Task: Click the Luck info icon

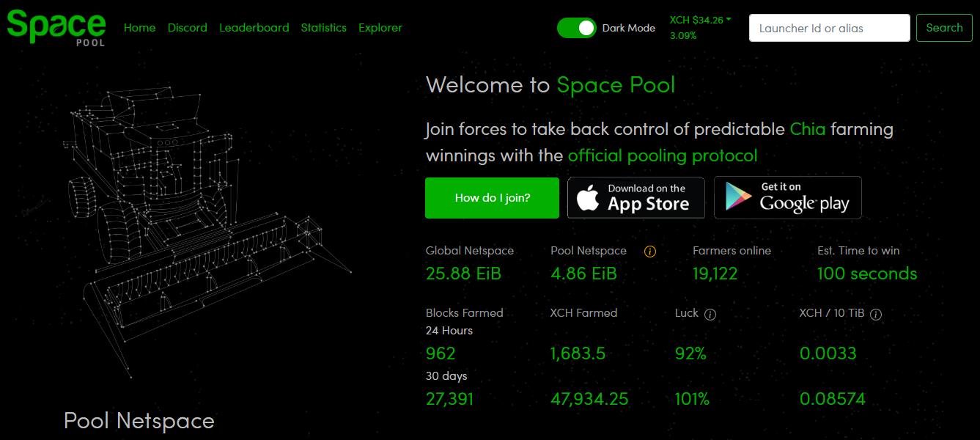Action: pos(710,314)
